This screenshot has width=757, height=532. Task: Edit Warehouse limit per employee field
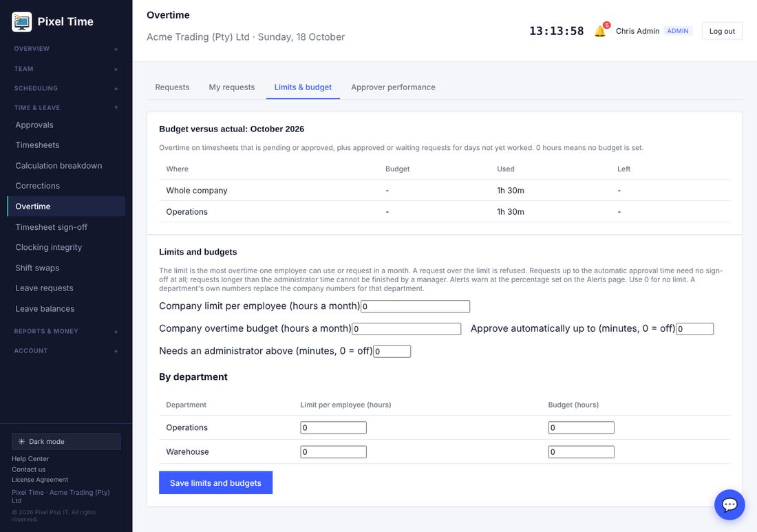(334, 452)
